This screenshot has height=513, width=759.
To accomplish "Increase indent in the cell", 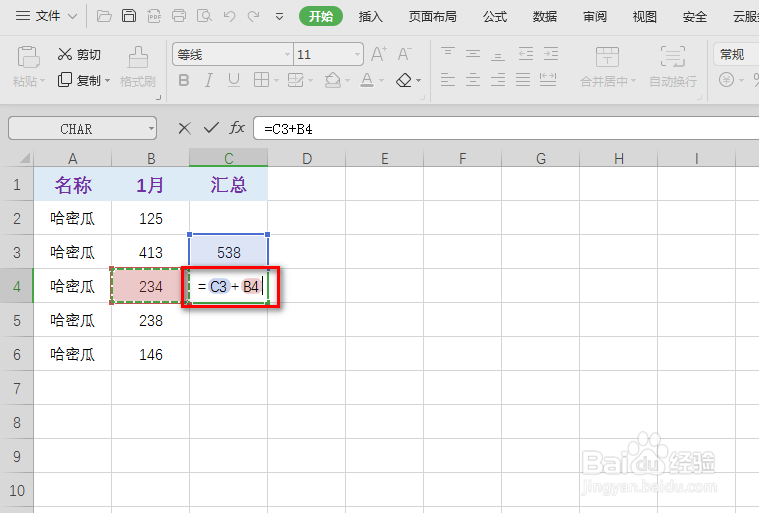I will (551, 53).
